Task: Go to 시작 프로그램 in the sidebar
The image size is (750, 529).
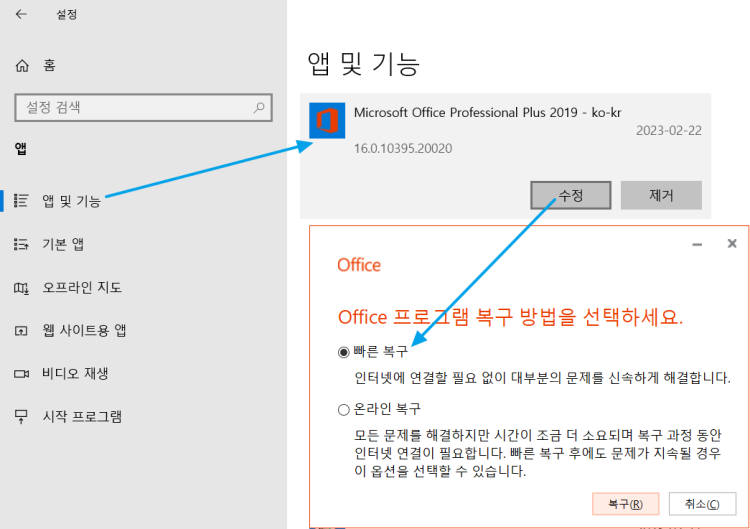Action: [x=81, y=416]
